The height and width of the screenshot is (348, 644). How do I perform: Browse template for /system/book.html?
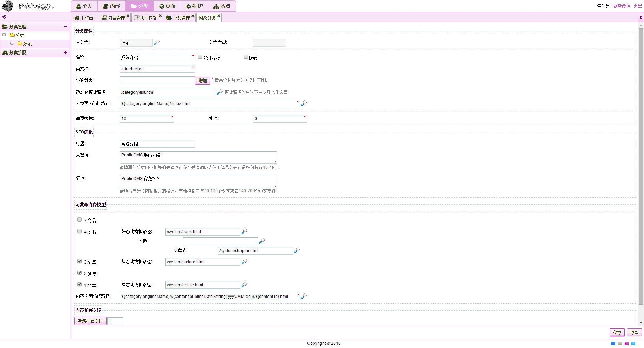coord(244,231)
